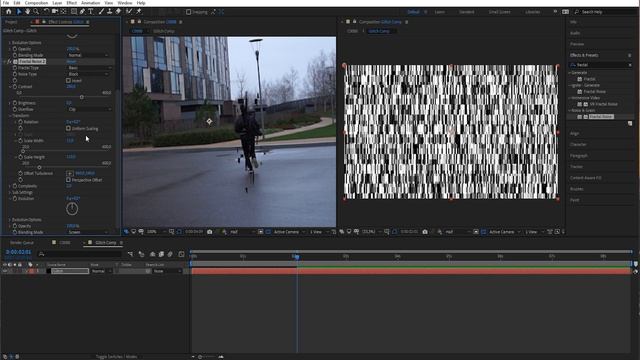This screenshot has width=640, height=360.
Task: Toggle Contrast stopwatch keyframing
Action: pos(15,87)
